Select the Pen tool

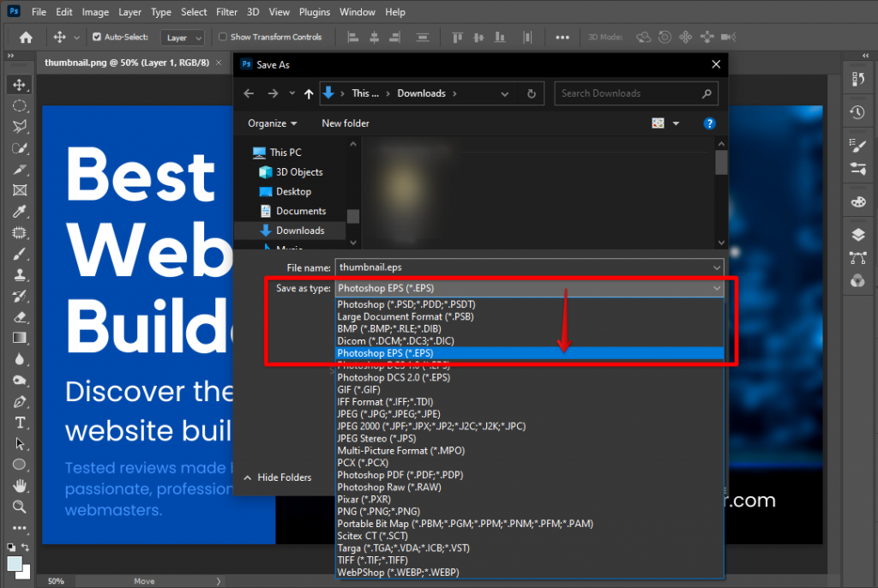tap(19, 401)
